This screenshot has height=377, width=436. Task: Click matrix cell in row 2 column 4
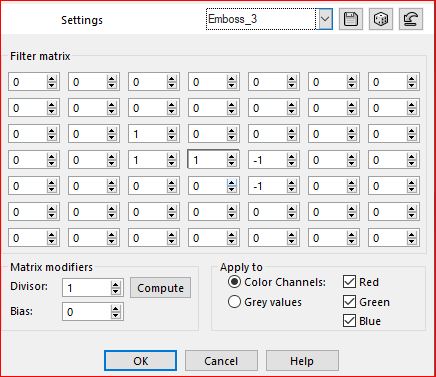pos(207,108)
